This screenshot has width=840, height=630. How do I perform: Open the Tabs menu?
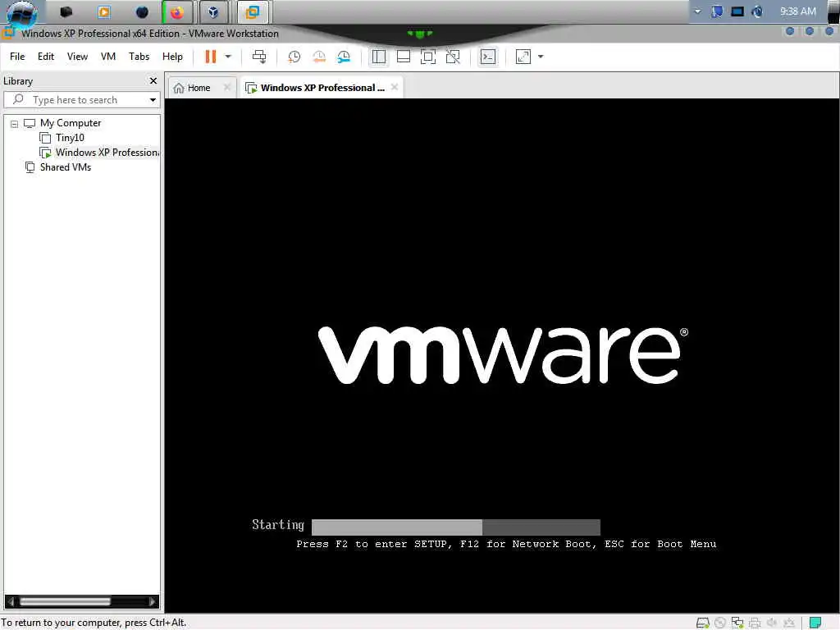click(139, 57)
